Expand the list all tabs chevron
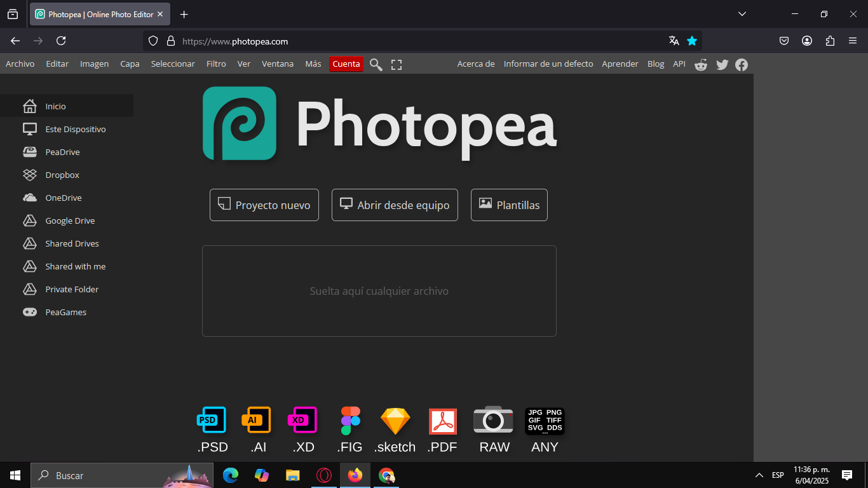This screenshot has width=868, height=488. click(x=742, y=14)
